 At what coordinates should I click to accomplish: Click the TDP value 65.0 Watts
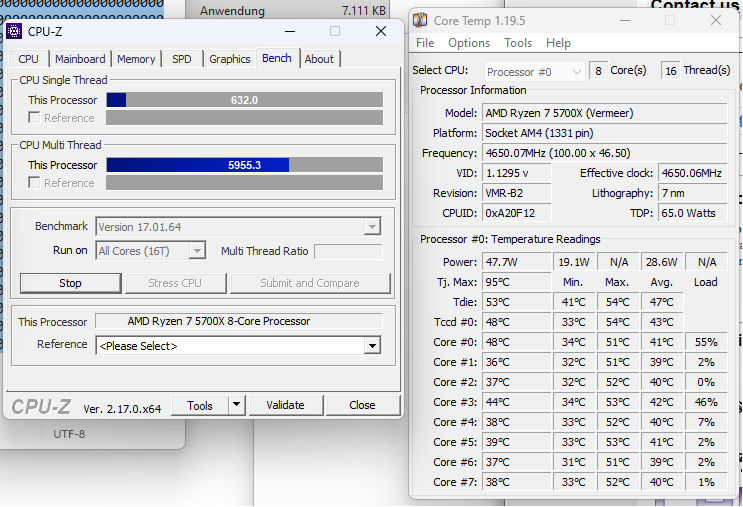click(x=692, y=213)
